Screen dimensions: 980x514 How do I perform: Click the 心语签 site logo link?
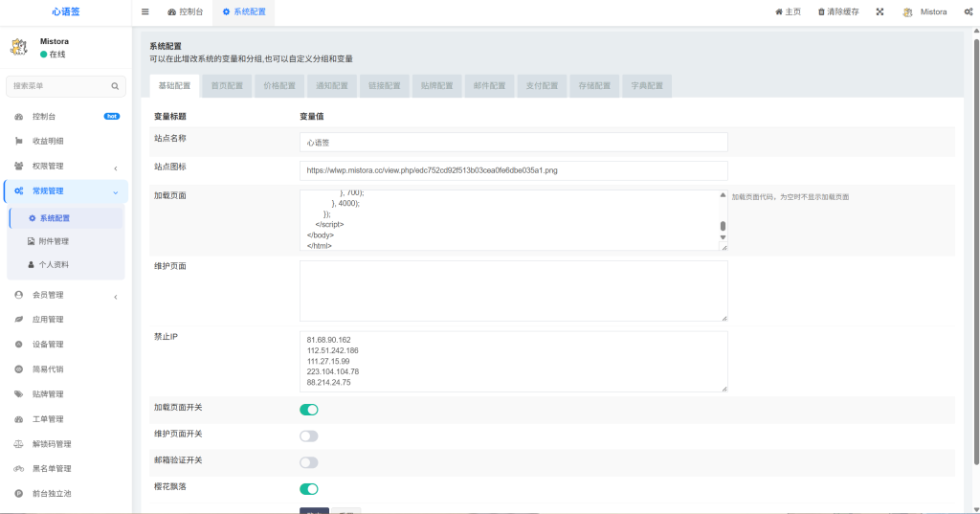[x=66, y=11]
